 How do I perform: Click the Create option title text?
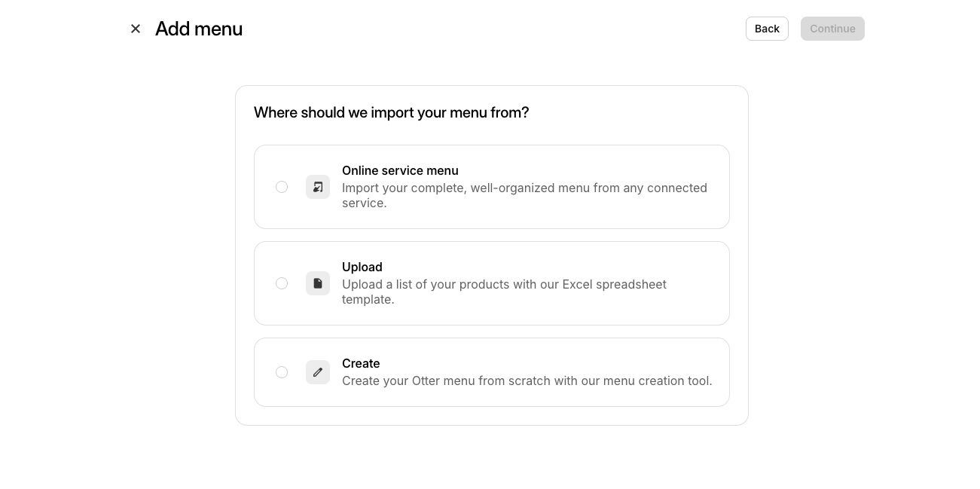361,363
